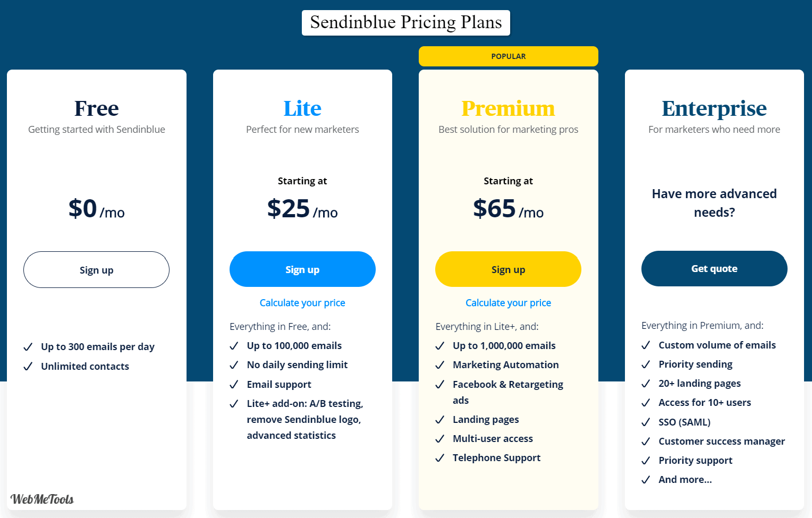Click the Free plan Sign up button

(x=96, y=270)
